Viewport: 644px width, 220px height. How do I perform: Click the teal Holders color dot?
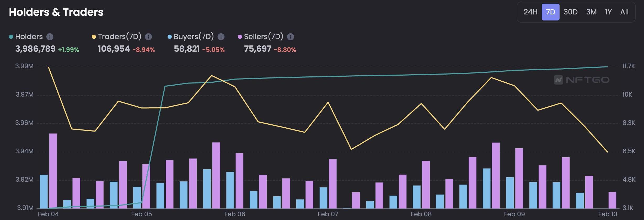(11, 37)
